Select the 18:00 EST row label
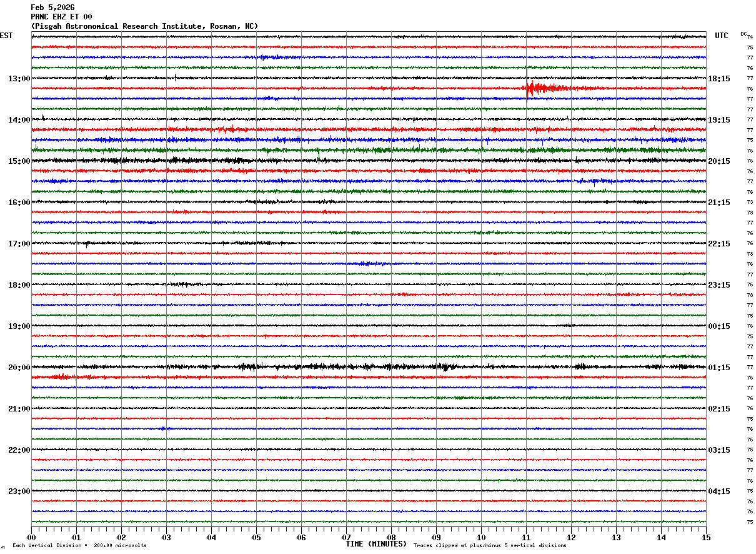The image size is (756, 554). pyautogui.click(x=19, y=285)
